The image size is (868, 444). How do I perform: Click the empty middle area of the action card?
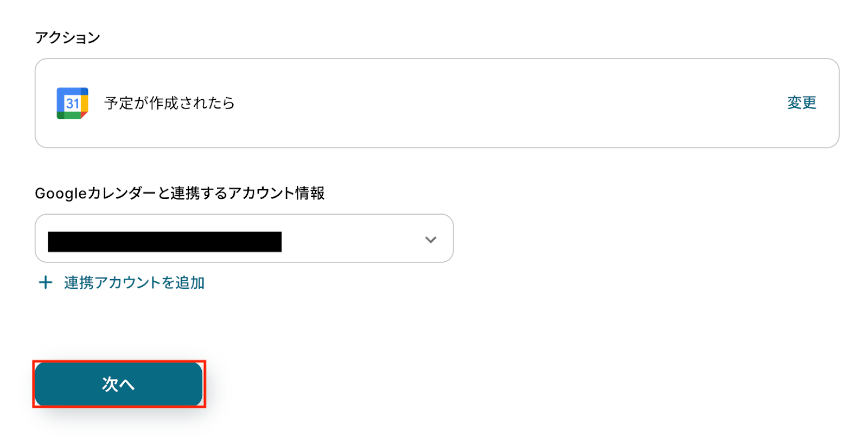coord(488,103)
